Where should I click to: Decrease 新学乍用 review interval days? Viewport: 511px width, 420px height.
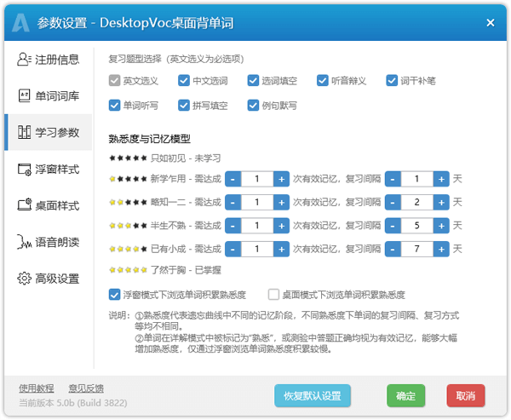pyautogui.click(x=393, y=179)
